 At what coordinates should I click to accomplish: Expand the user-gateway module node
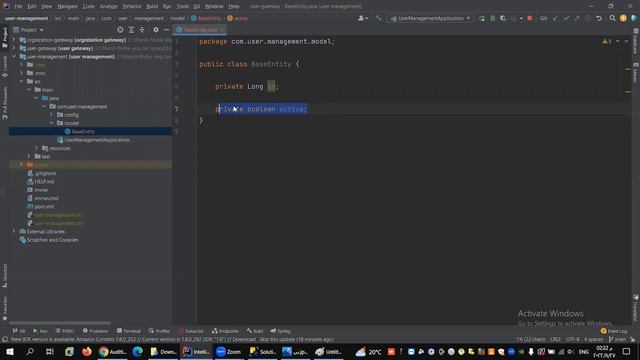point(14,48)
